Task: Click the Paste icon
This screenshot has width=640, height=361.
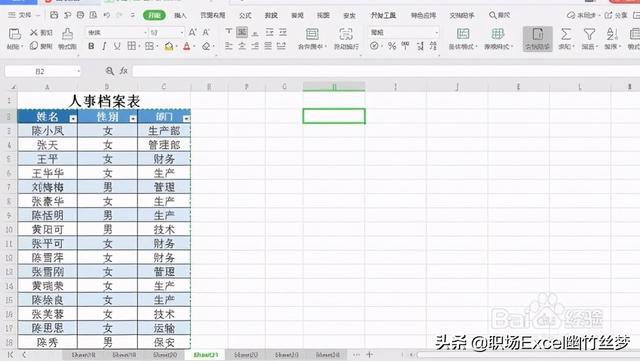Action: [15, 34]
